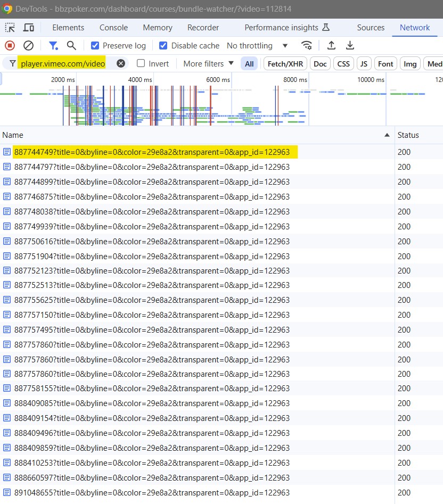Stop recording network log
This screenshot has width=443, height=504.
(10, 46)
